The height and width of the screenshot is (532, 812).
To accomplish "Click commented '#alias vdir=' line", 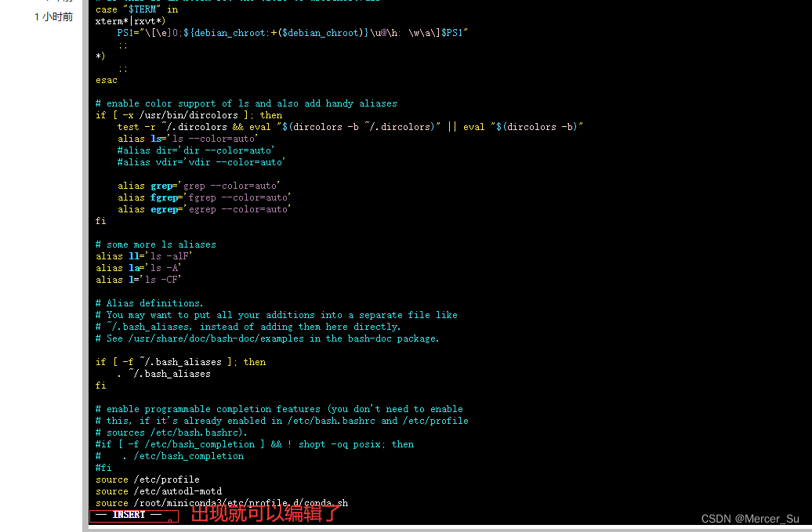I will 201,162.
